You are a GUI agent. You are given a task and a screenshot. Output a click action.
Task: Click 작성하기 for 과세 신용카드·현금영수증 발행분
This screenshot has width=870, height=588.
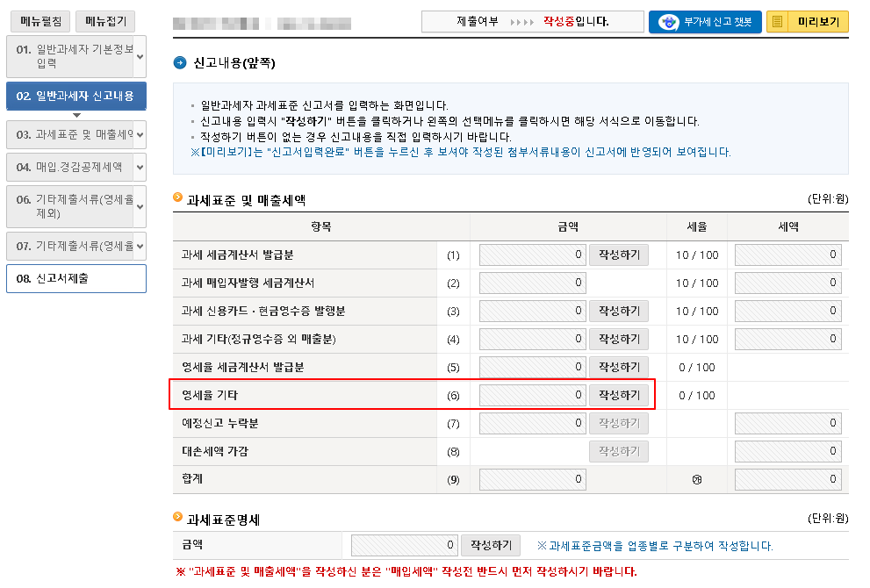coord(619,312)
